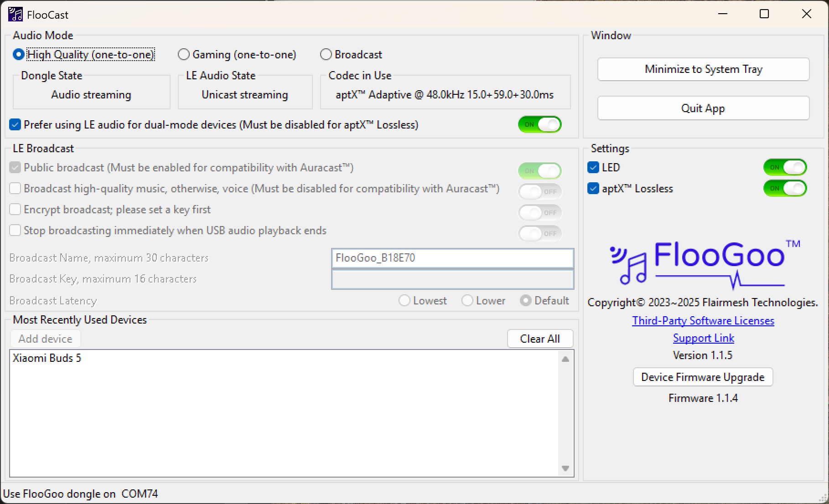Viewport: 829px width, 504px height.
Task: Uncheck Prefer using LE audio checkbox
Action: pos(15,124)
